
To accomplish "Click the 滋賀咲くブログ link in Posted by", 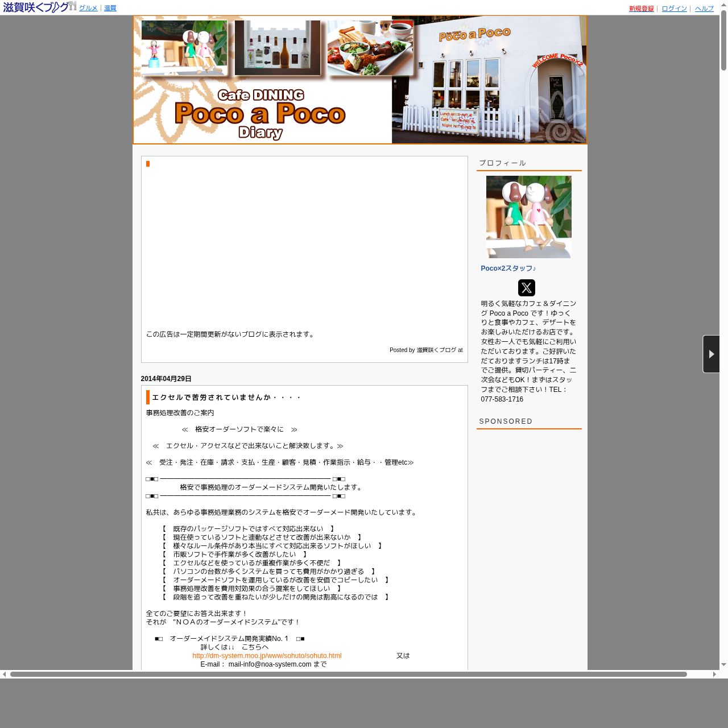I will [x=436, y=350].
